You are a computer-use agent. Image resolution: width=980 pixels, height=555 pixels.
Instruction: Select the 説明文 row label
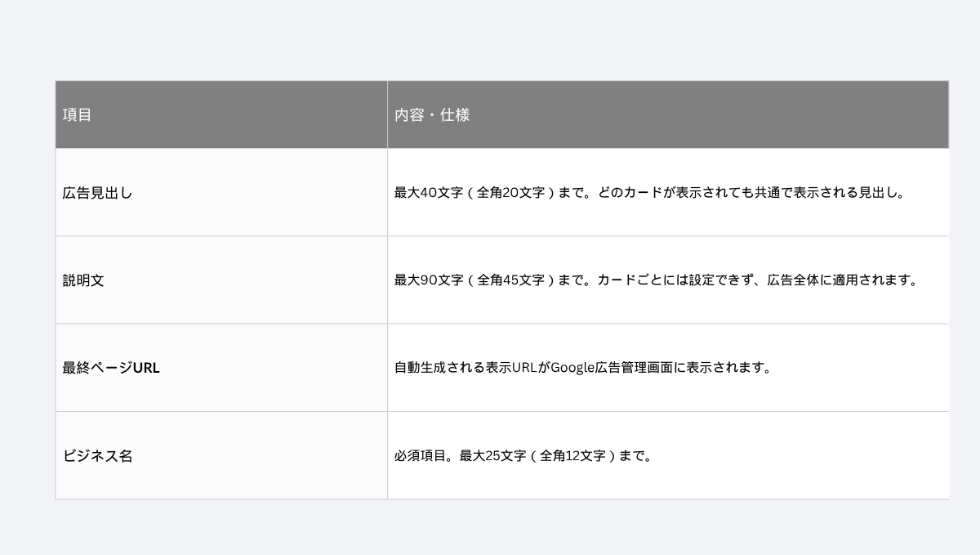(83, 280)
